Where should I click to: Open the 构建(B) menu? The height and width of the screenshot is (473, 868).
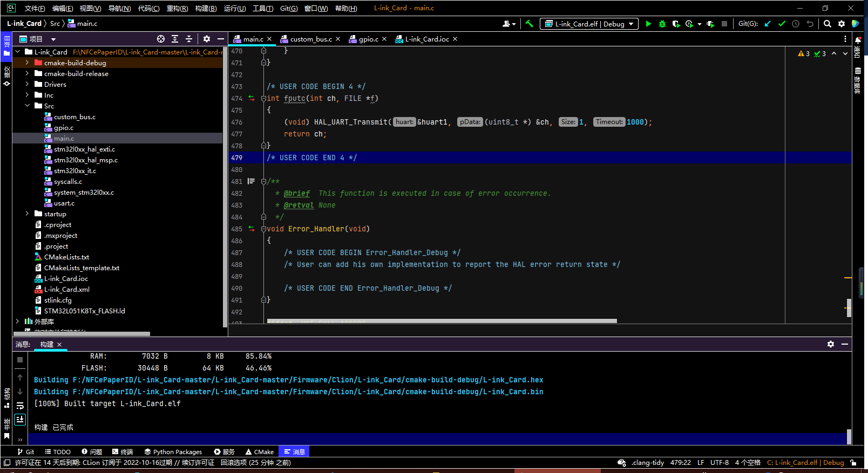coord(206,8)
